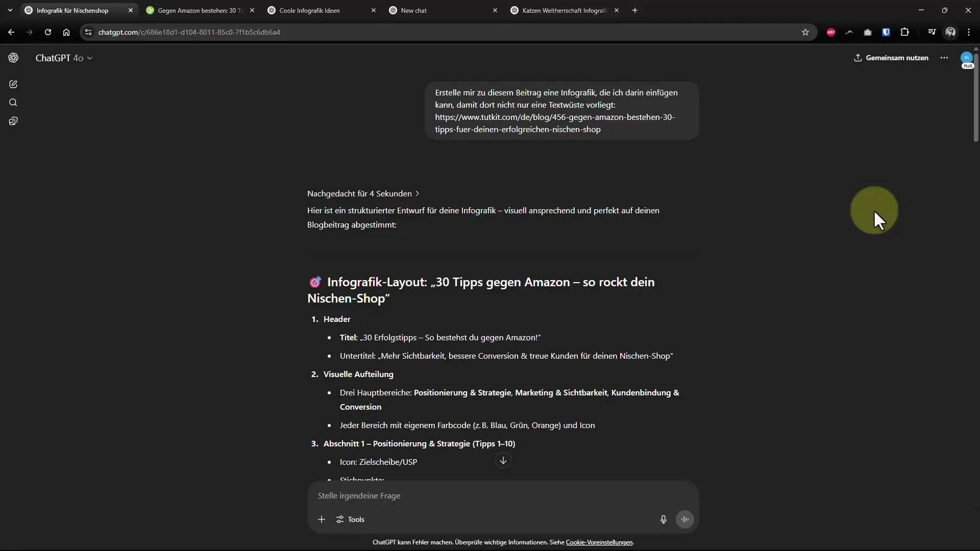
Task: Open the Bitwarden shield extension icon
Action: pyautogui.click(x=886, y=32)
